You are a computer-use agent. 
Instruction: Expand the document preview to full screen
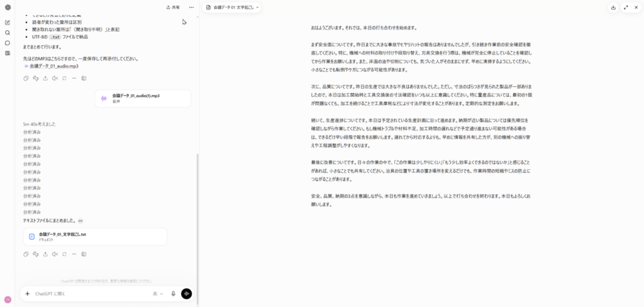pos(626,8)
